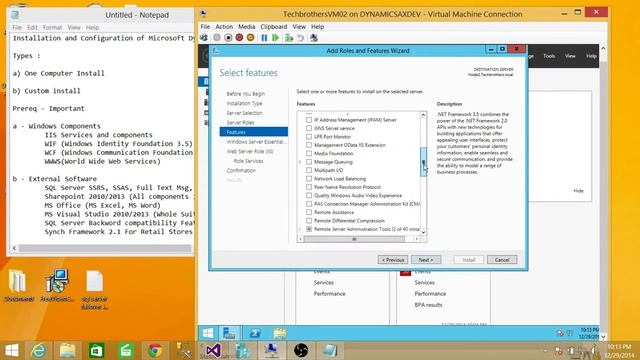Go to the Installation Type step
Viewport: 640px width, 360px height.
point(244,103)
